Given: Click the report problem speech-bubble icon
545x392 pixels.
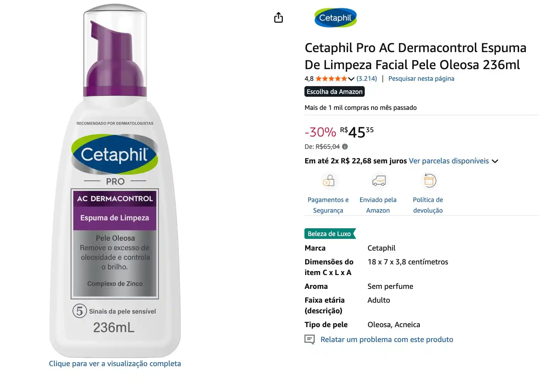Looking at the screenshot, I should click(310, 339).
